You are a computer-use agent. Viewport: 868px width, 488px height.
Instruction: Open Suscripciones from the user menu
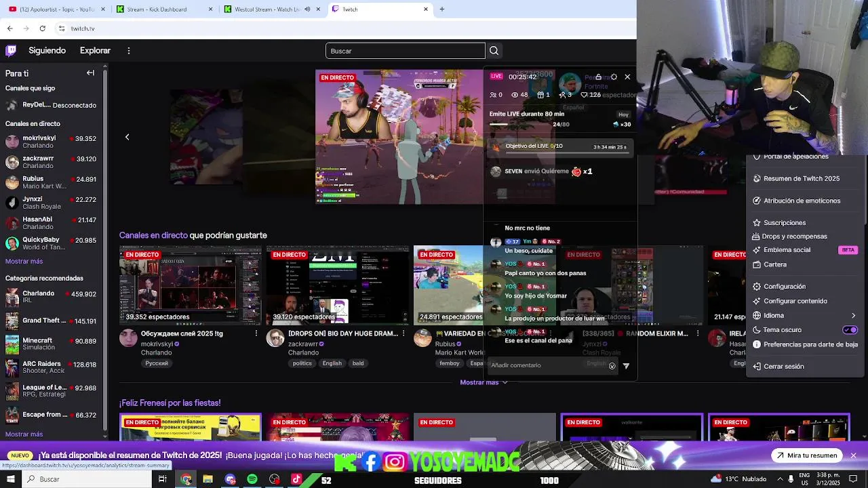(x=804, y=222)
